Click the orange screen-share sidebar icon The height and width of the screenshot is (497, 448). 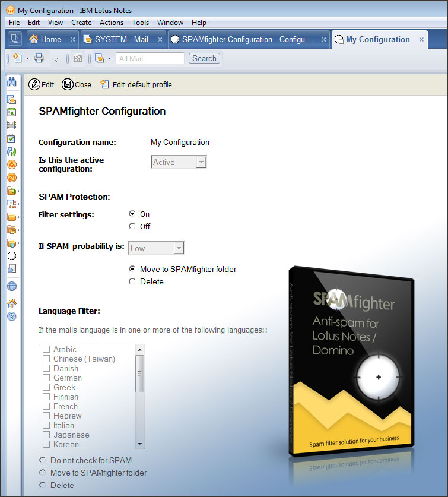coord(12,178)
